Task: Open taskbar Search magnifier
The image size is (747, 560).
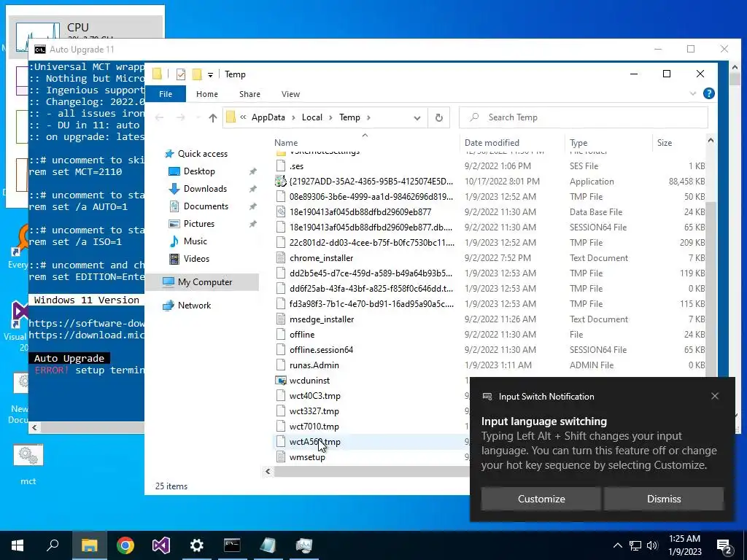Action: pyautogui.click(x=53, y=545)
